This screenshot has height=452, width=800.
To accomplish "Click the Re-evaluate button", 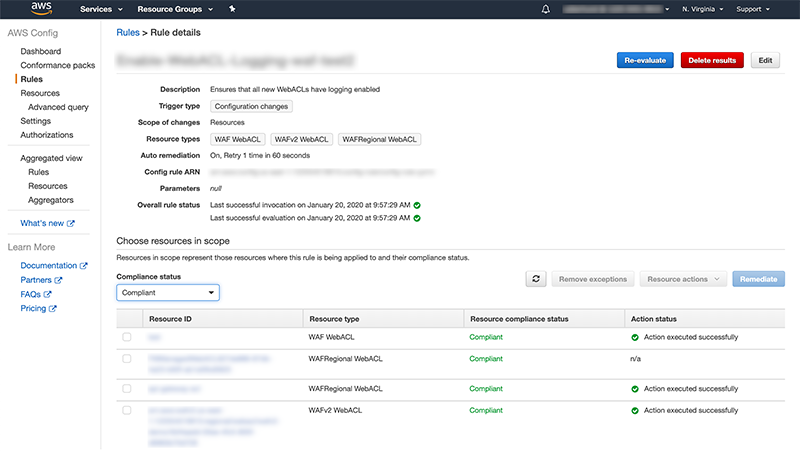I will 645,60.
